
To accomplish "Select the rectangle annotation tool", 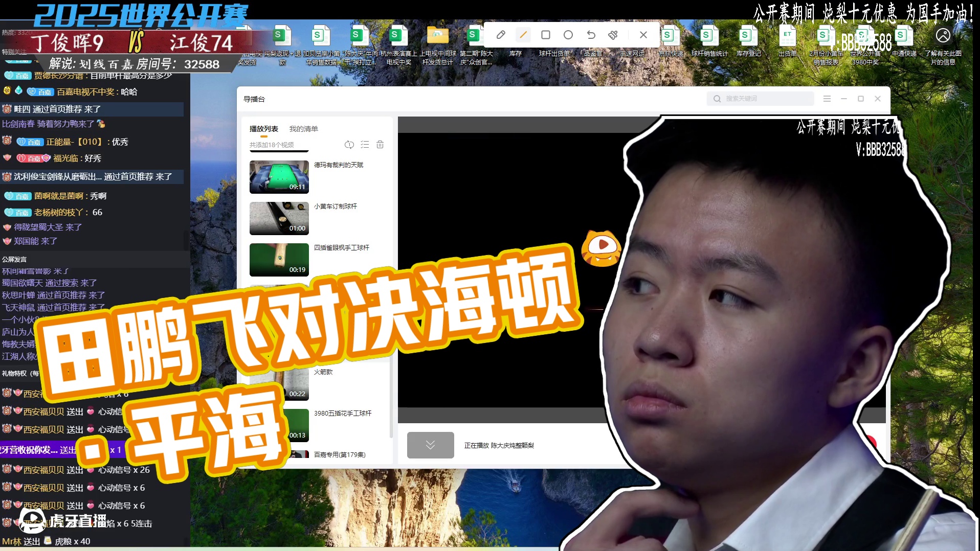I will click(x=546, y=35).
